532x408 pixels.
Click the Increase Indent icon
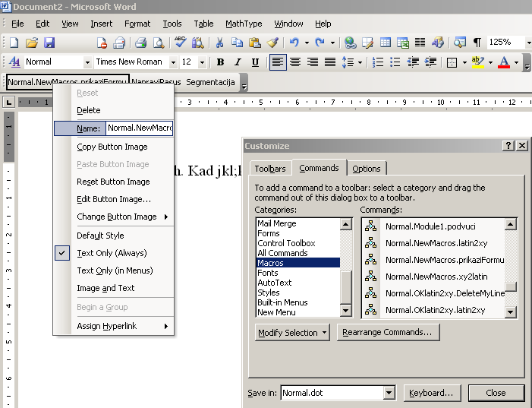point(430,62)
